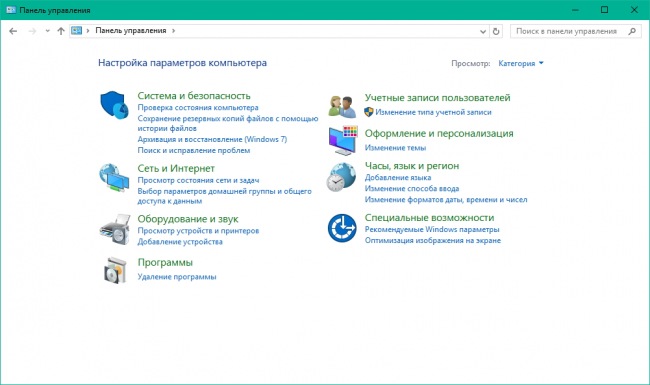The width and height of the screenshot is (650, 385).
Task: Open Оформление и персонализация category
Action: click(439, 133)
